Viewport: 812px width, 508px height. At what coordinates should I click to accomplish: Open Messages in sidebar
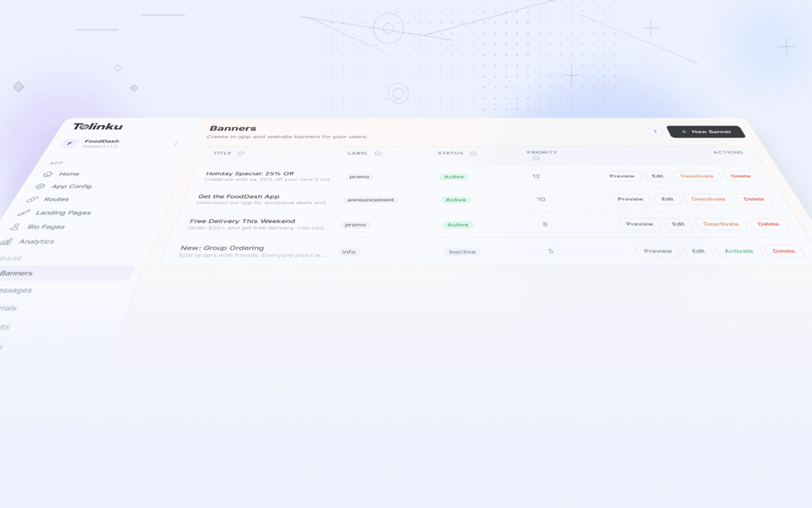coord(16,291)
